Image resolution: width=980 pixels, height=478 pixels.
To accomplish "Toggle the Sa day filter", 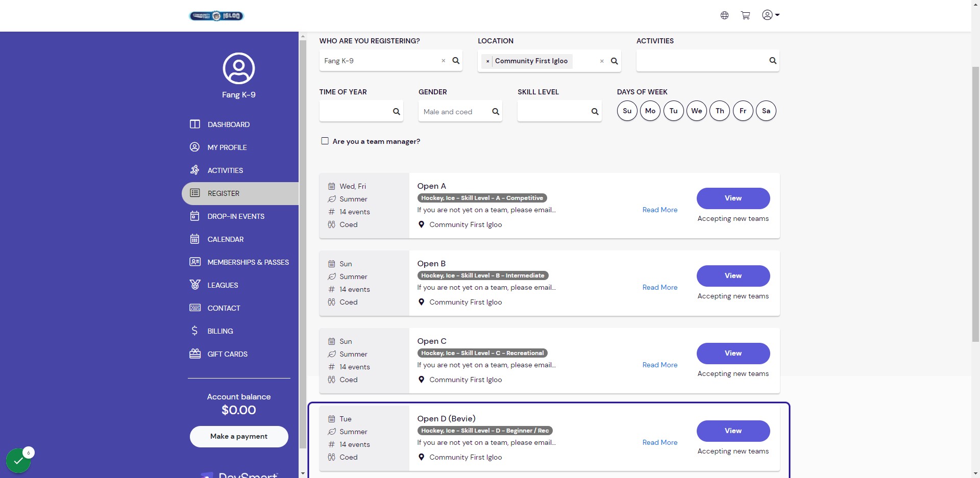I will click(x=766, y=111).
